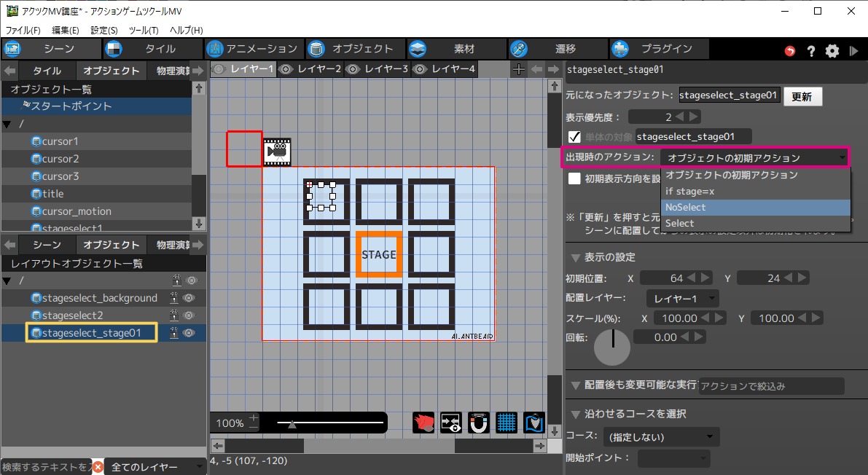
Task: Click the 更新 button
Action: [x=802, y=97]
